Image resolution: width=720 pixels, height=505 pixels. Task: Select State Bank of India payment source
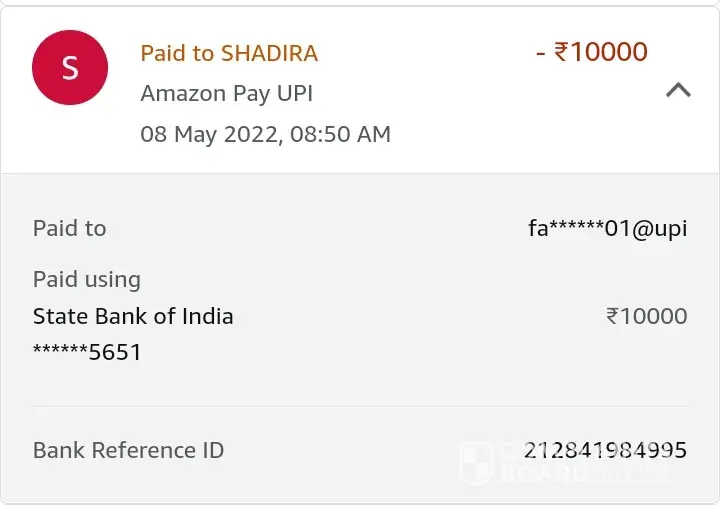[133, 316]
